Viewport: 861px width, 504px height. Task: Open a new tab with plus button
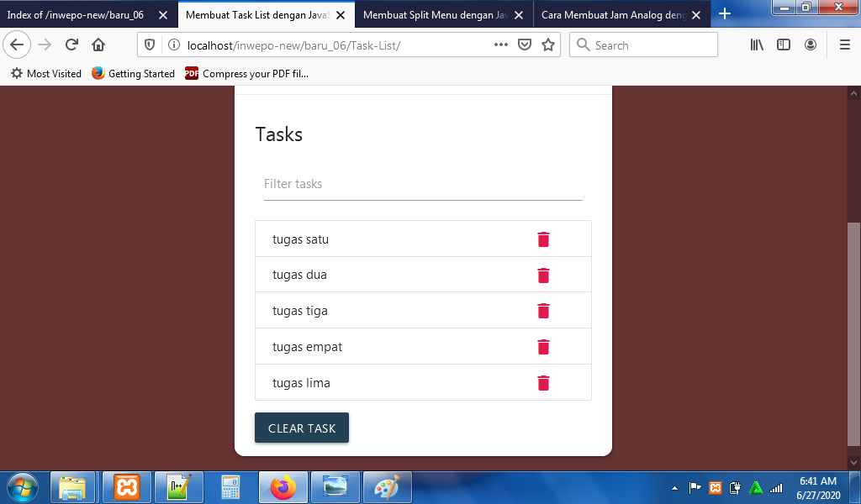pos(725,13)
